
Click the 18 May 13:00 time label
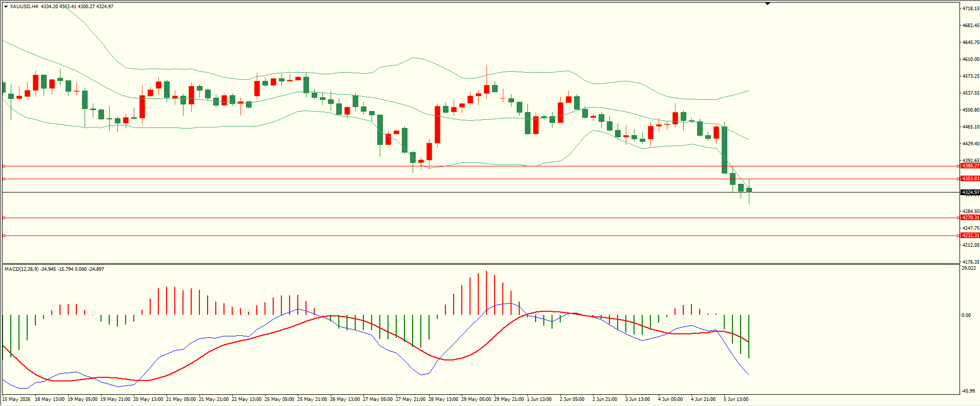50,399
